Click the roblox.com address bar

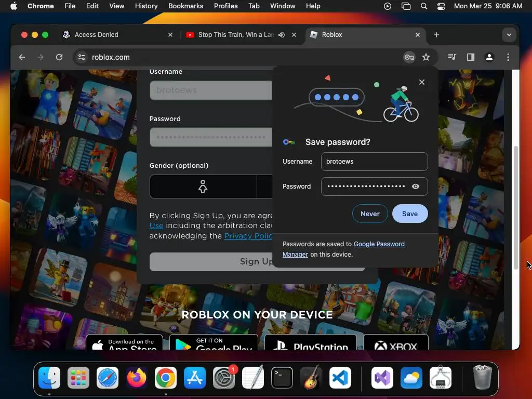[x=244, y=57]
